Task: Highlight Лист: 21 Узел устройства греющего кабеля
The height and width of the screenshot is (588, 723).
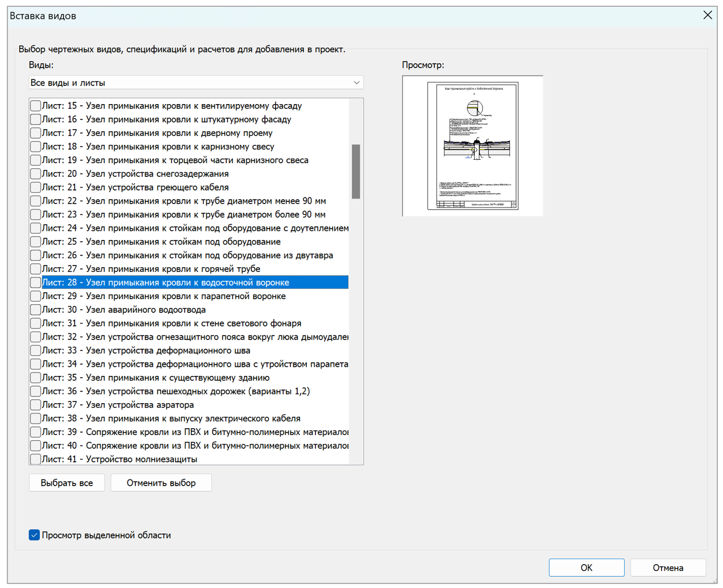Action: [135, 188]
